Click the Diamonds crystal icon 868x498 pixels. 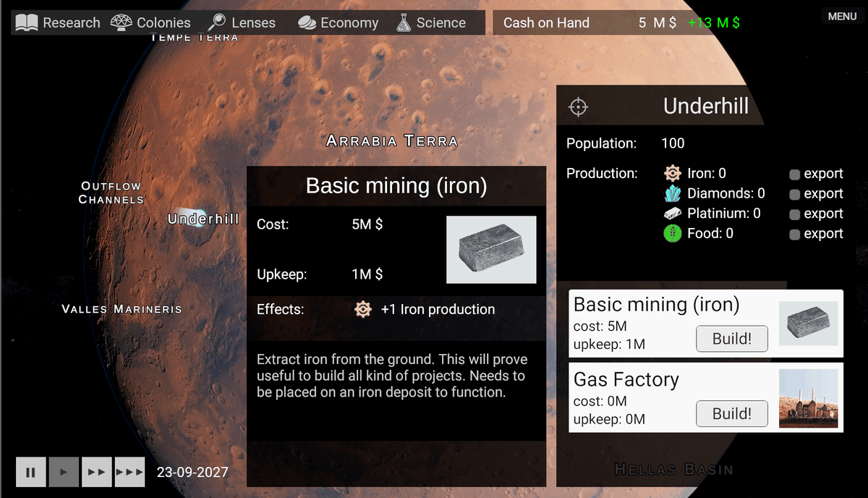[x=673, y=193]
